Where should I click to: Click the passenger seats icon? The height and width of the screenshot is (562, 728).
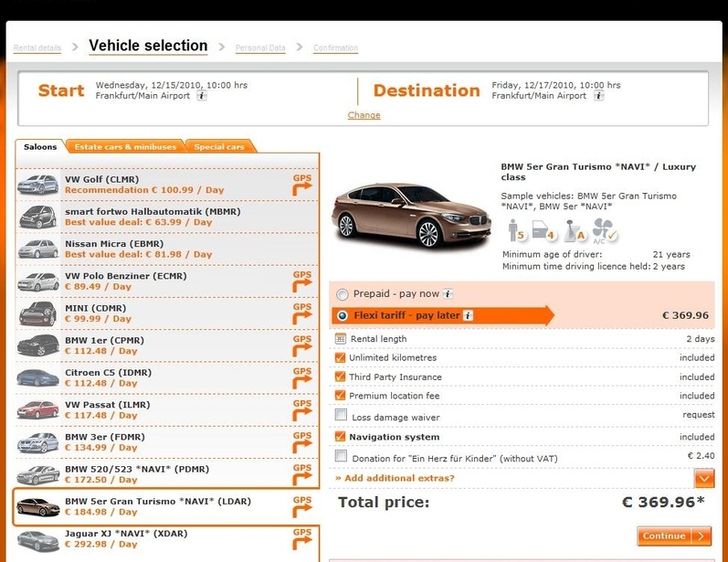[x=514, y=229]
